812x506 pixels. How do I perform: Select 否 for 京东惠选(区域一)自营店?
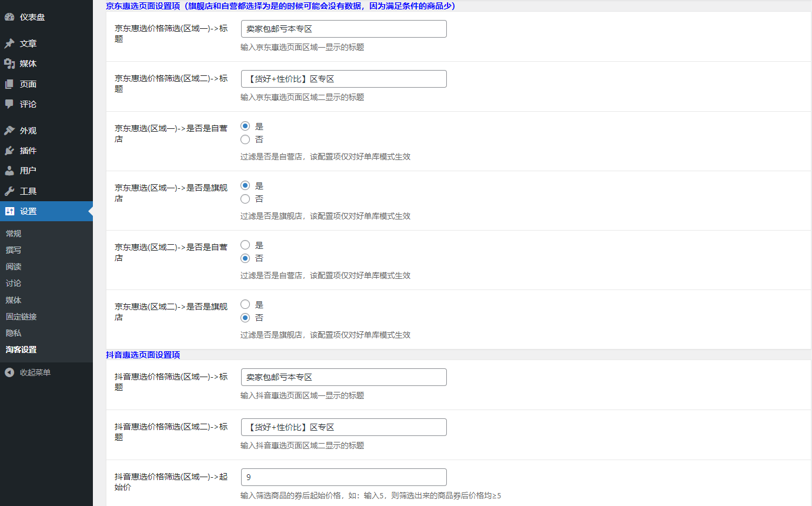(x=245, y=139)
